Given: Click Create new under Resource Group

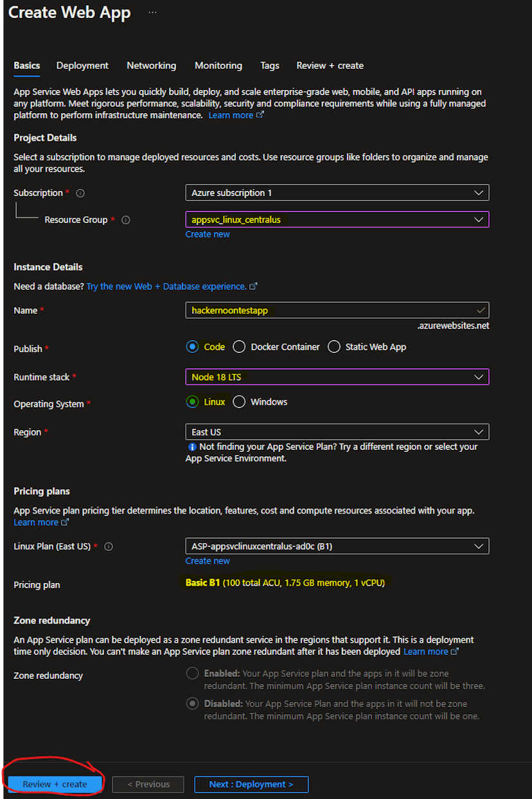Looking at the screenshot, I should coord(207,234).
